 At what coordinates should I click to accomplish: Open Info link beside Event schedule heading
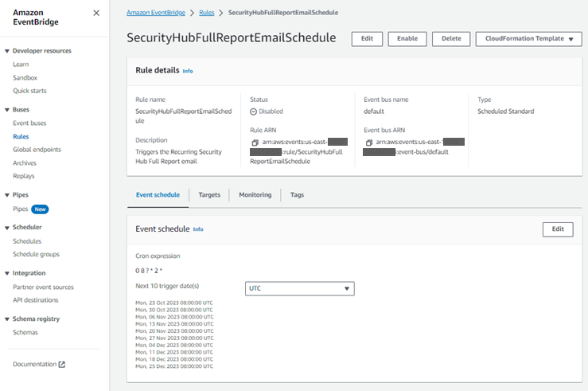click(x=198, y=229)
